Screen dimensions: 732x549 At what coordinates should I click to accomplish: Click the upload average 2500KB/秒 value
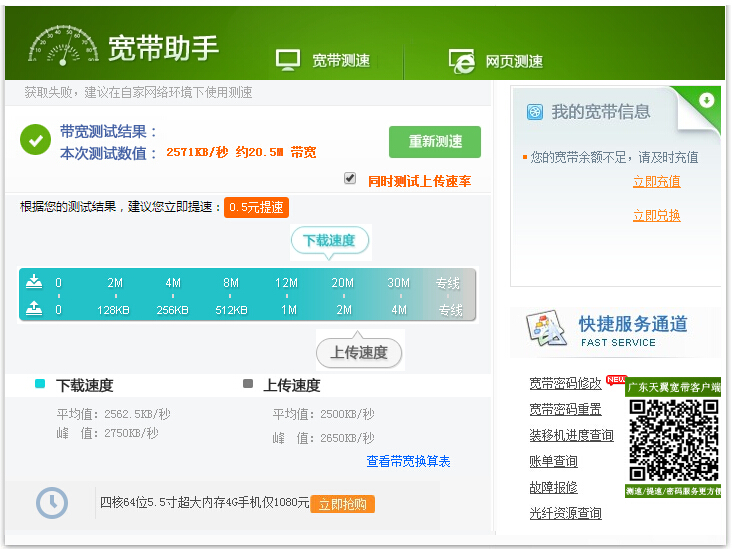(347, 414)
